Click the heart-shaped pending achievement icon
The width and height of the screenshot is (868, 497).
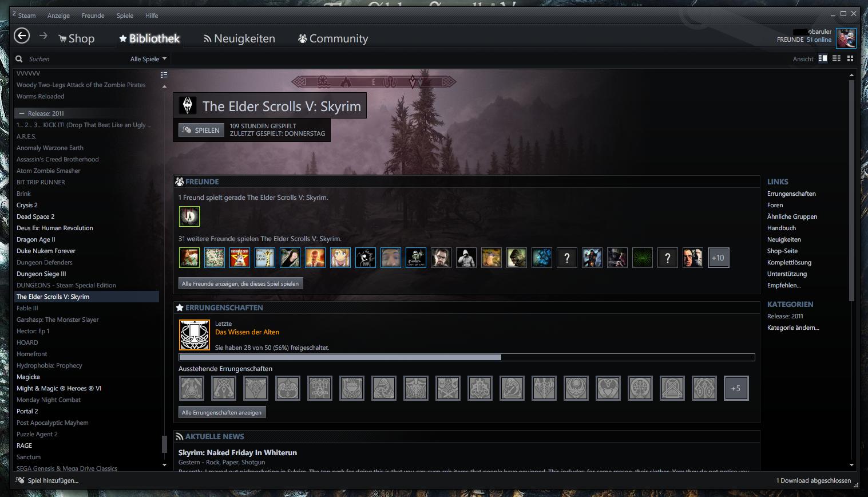608,388
